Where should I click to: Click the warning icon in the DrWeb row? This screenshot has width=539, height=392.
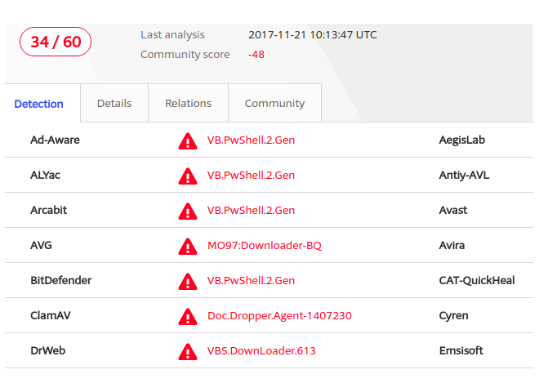coord(188,351)
